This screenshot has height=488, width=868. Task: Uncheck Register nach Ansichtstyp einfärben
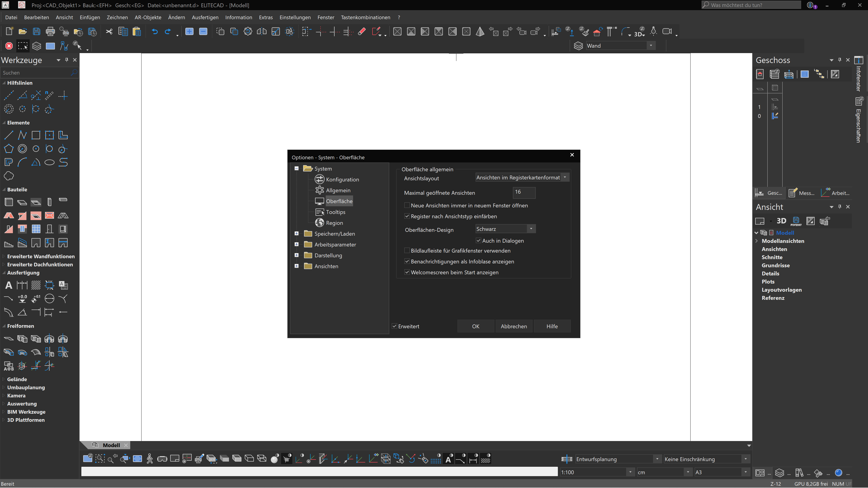tap(407, 216)
